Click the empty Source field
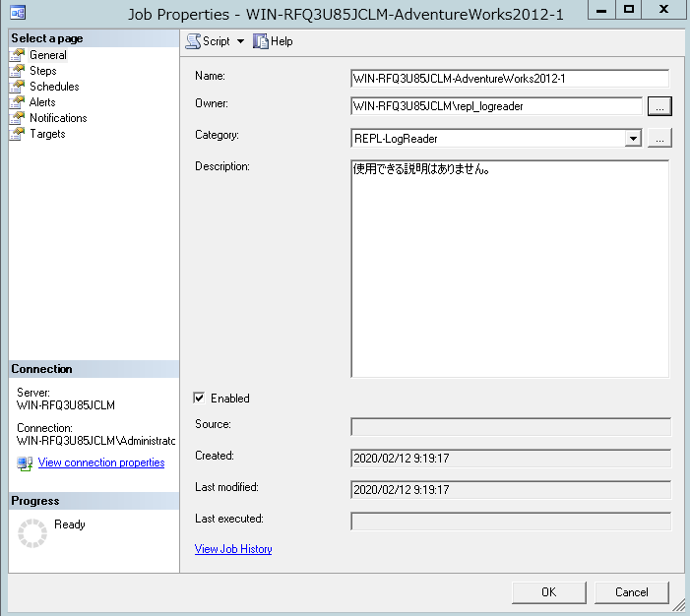Image resolution: width=690 pixels, height=616 pixels. [x=511, y=427]
